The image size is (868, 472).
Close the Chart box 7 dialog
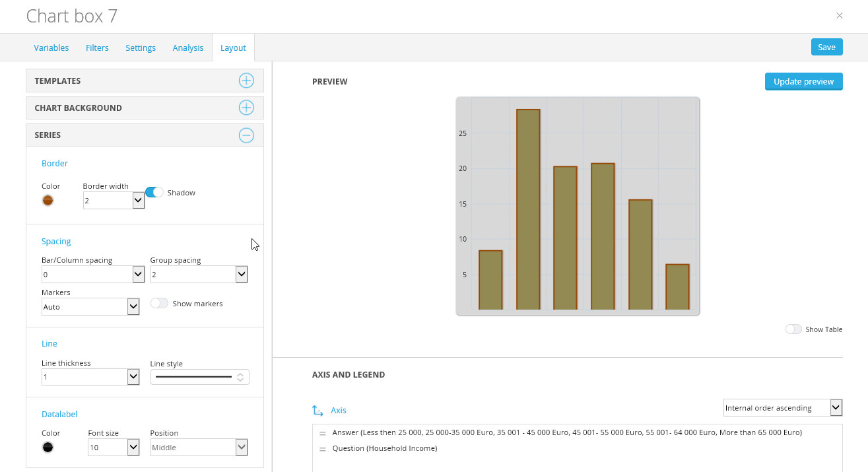[840, 15]
